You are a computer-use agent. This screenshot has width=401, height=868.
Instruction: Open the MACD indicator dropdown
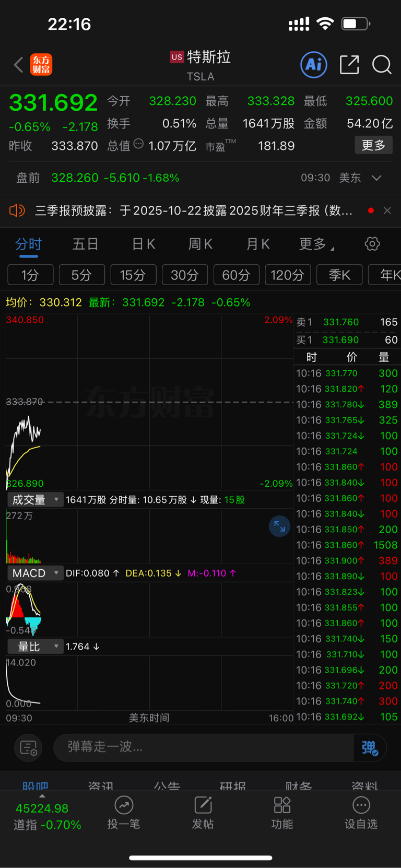(36, 573)
